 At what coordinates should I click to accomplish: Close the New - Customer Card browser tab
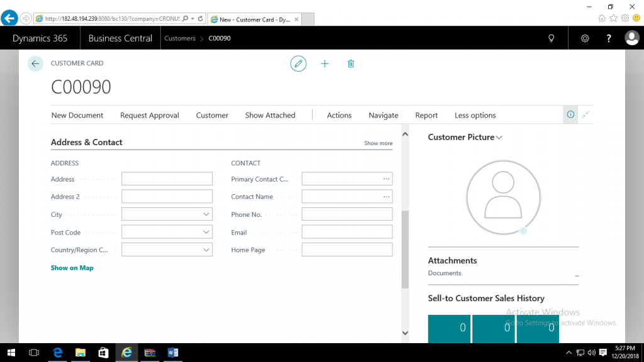[x=297, y=19]
